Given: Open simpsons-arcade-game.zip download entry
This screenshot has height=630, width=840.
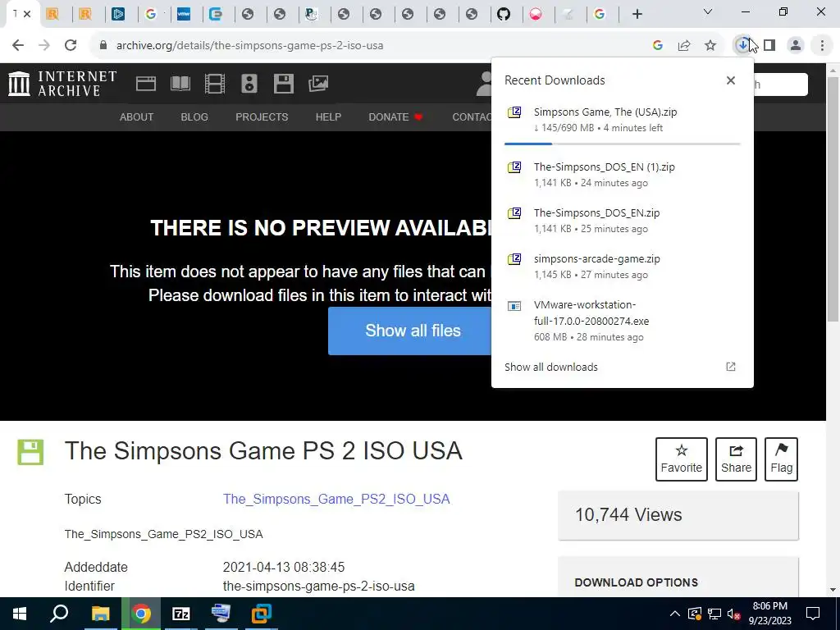Looking at the screenshot, I should [x=622, y=267].
